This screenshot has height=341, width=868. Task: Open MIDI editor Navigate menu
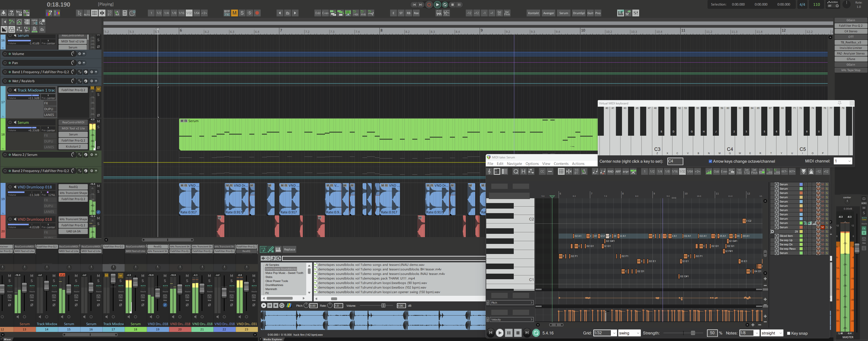click(514, 164)
